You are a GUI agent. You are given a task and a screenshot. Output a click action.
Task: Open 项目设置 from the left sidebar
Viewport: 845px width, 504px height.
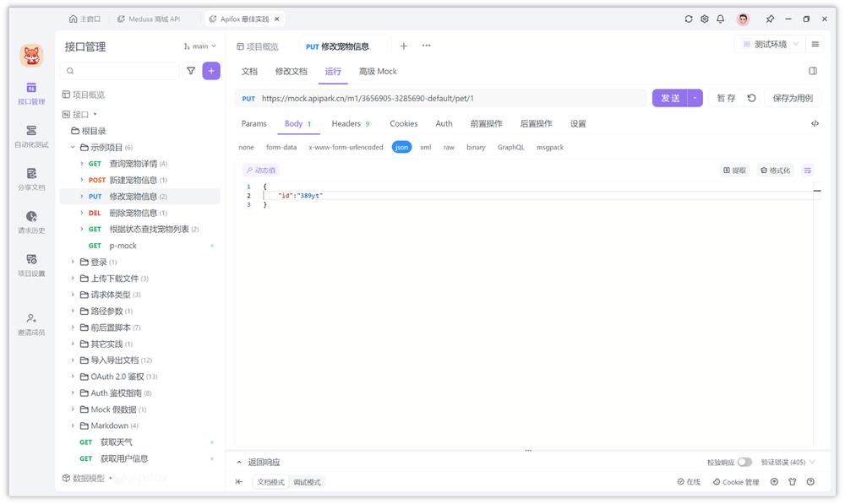tap(31, 264)
